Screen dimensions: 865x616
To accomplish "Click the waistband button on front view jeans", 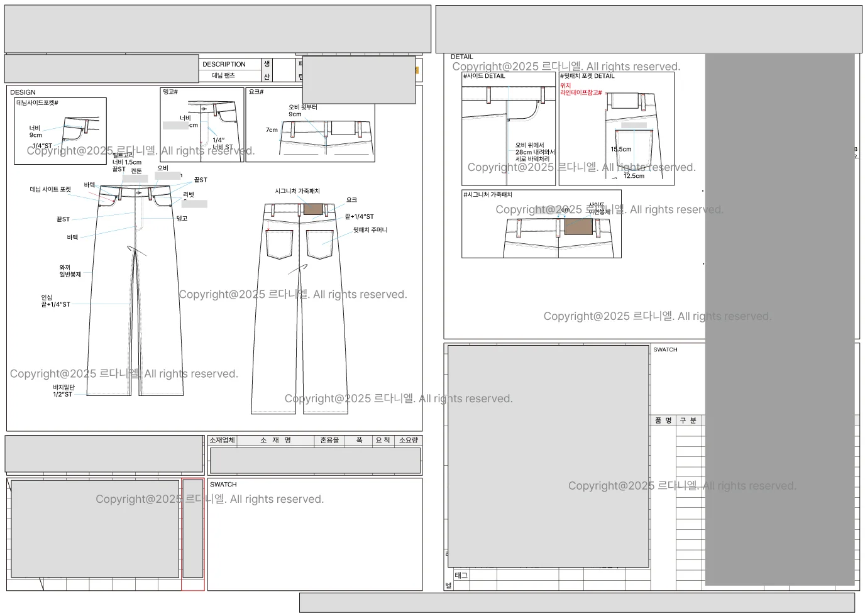I will [x=138, y=193].
